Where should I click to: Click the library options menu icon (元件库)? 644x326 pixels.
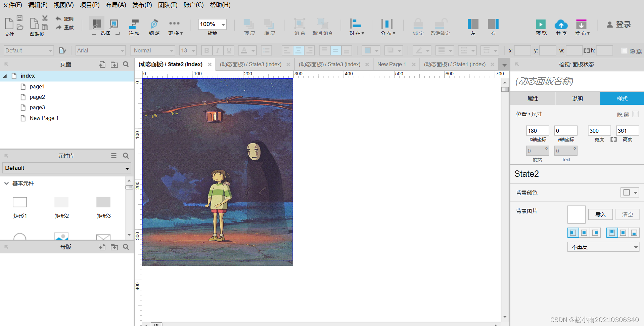[x=114, y=156]
